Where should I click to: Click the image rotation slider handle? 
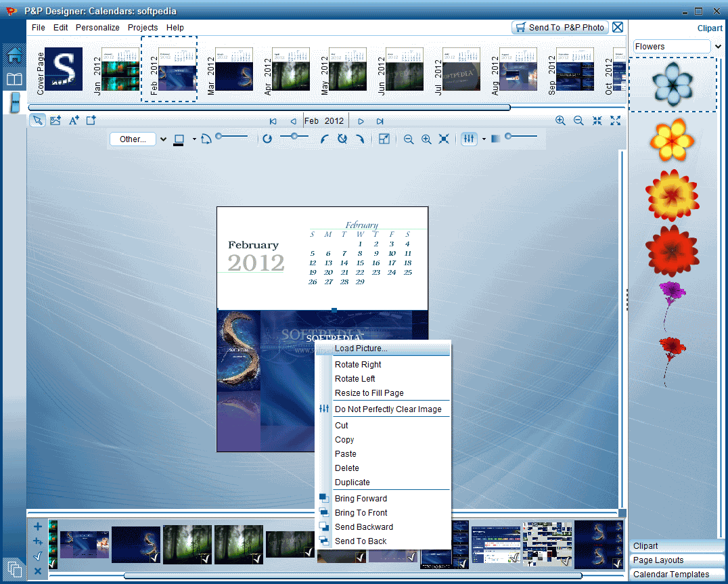pos(294,137)
